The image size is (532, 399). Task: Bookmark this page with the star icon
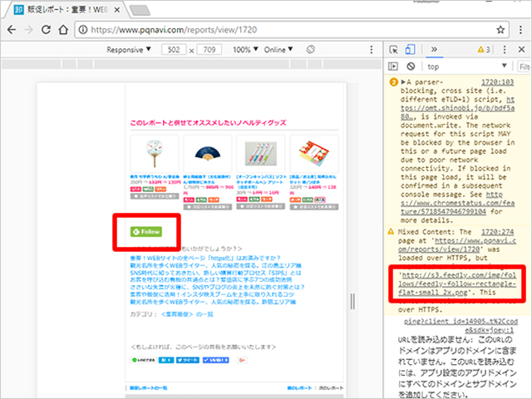[x=500, y=30]
